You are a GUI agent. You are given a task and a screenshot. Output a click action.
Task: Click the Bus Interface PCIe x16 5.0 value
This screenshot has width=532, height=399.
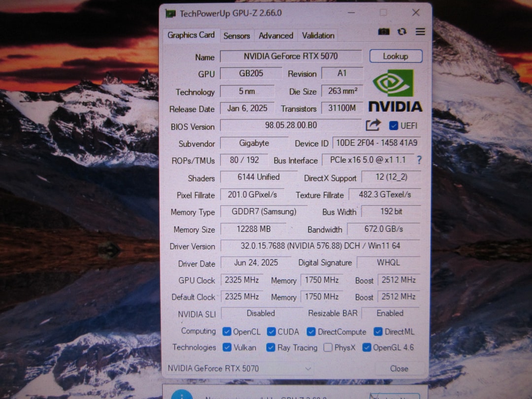click(x=368, y=160)
